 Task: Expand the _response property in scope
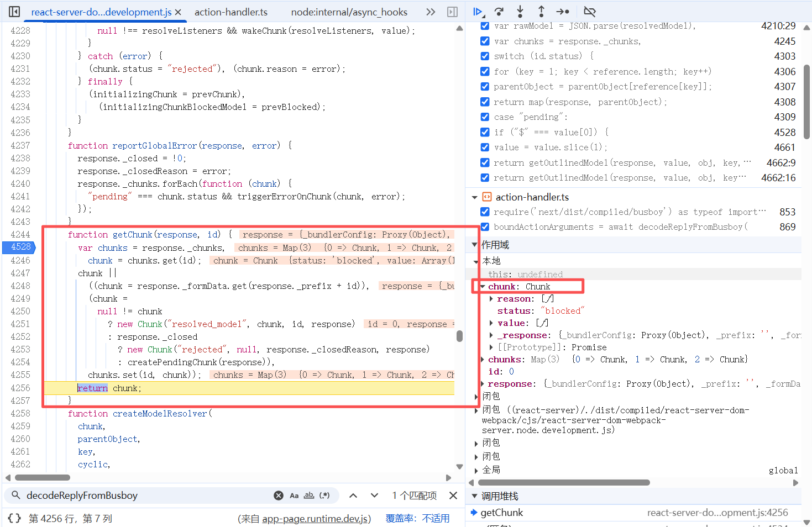(x=491, y=335)
